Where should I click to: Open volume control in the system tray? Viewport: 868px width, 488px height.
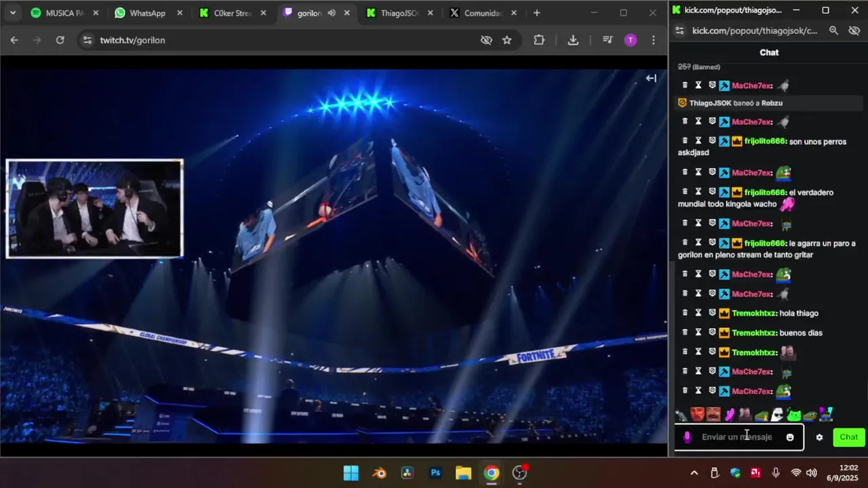click(812, 472)
